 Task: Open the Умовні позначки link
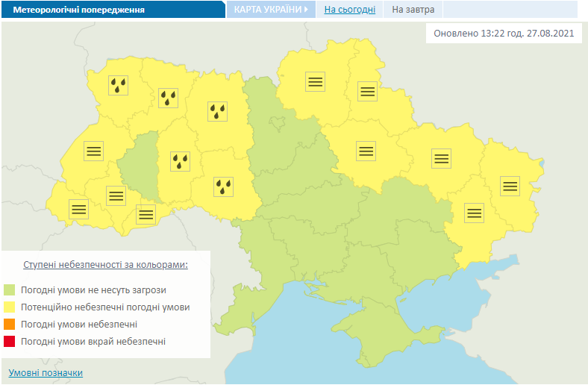click(46, 372)
